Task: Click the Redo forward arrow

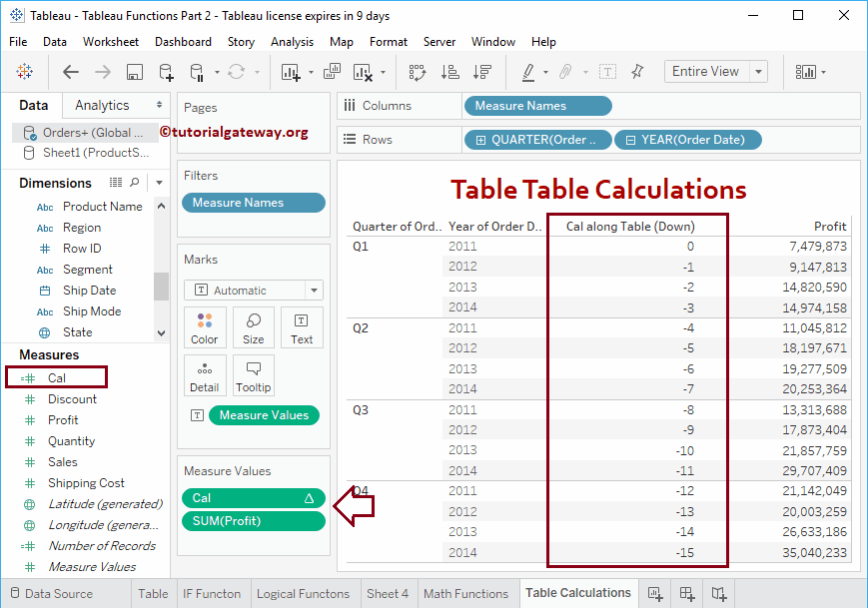Action: pyautogui.click(x=103, y=71)
